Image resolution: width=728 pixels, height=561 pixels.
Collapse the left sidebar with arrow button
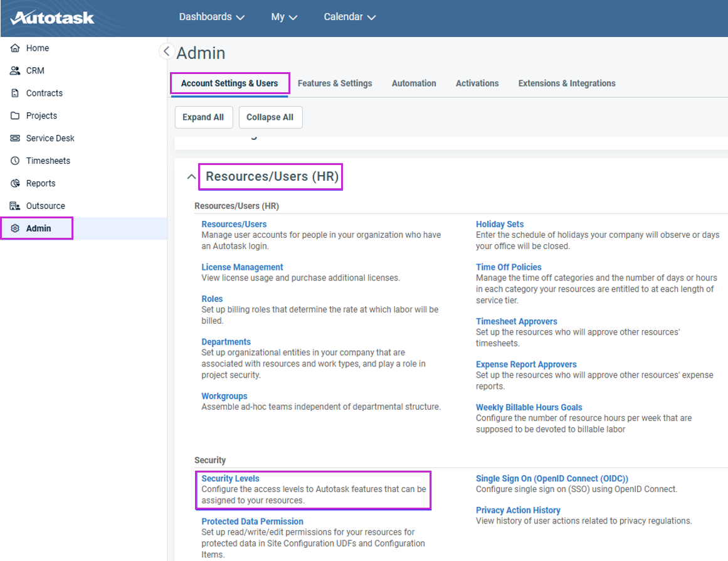pyautogui.click(x=166, y=51)
